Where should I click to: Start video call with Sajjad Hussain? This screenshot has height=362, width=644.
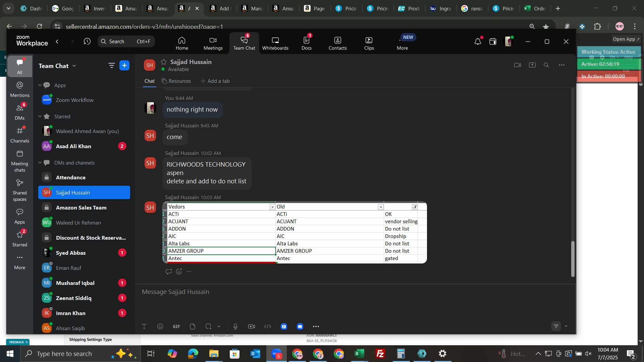pos(518,65)
